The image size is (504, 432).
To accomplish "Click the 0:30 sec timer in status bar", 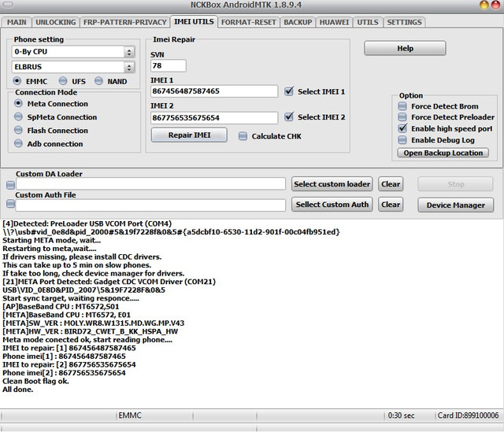I will [x=401, y=415].
